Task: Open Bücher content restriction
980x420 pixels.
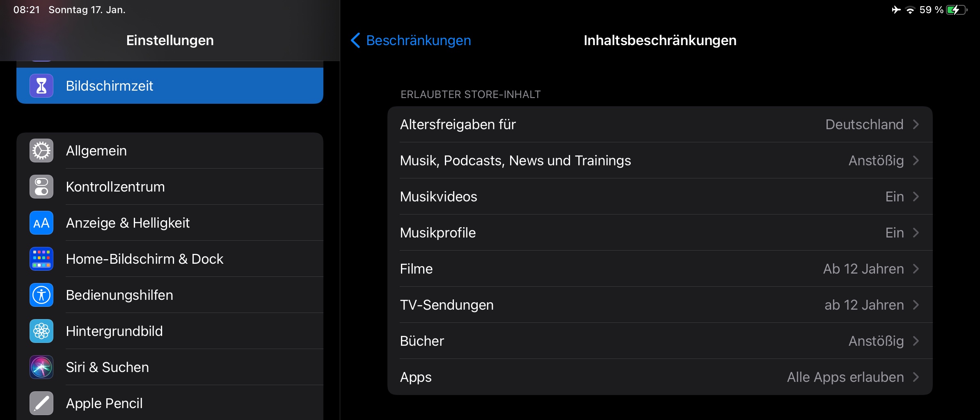Action: (659, 341)
